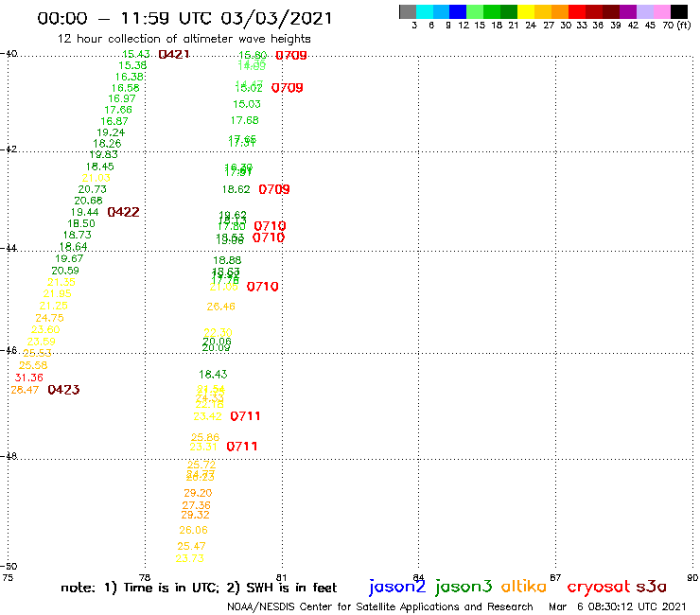Image resolution: width=700 pixels, height=615 pixels.
Task: Click the jason2 satellite label
Action: click(397, 587)
